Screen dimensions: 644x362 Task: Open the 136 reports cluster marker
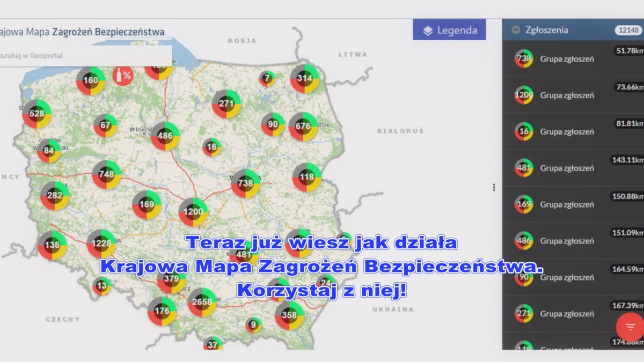tap(52, 246)
